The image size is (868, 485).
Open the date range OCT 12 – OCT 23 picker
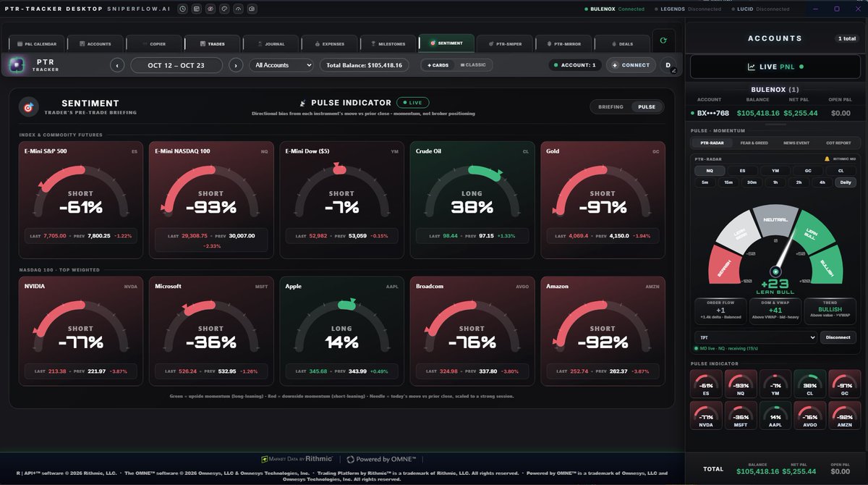click(x=176, y=65)
